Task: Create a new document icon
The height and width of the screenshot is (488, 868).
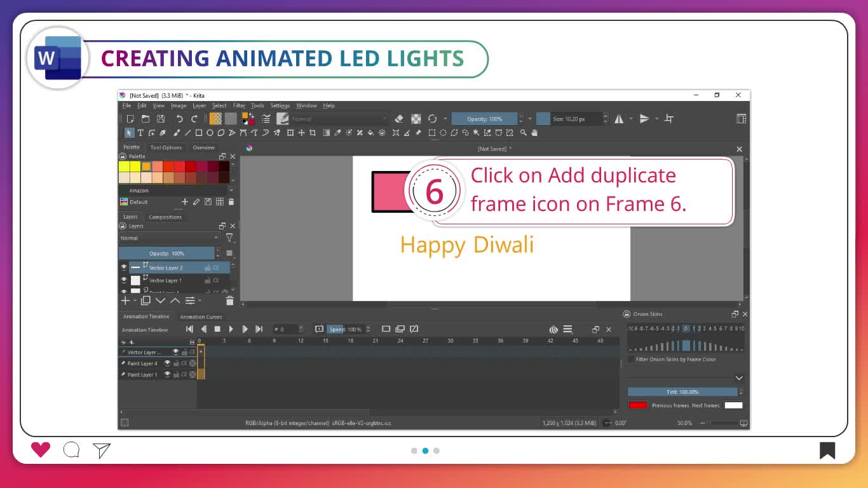Action: [x=130, y=119]
